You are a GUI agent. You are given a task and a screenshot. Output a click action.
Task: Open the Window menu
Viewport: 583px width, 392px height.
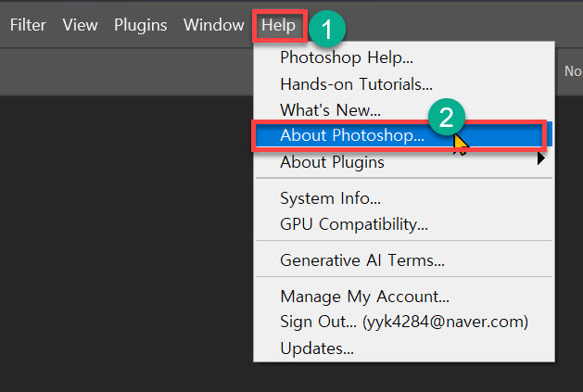coord(213,25)
